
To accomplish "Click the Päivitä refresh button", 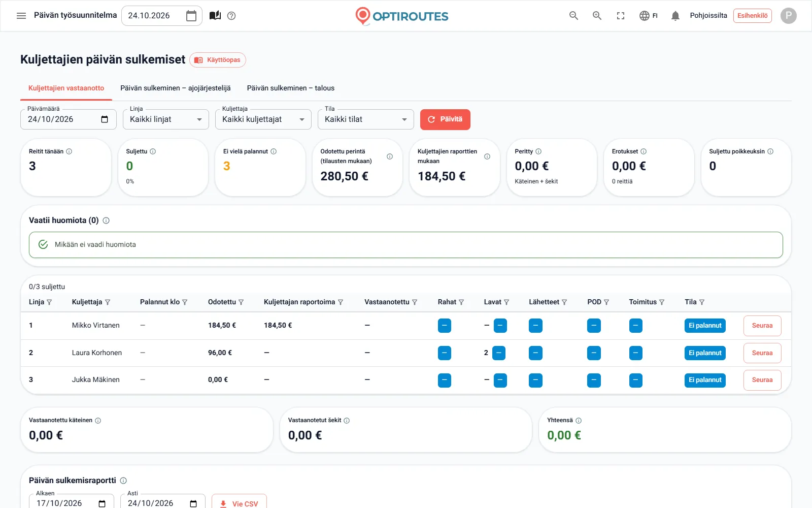I will coord(445,119).
